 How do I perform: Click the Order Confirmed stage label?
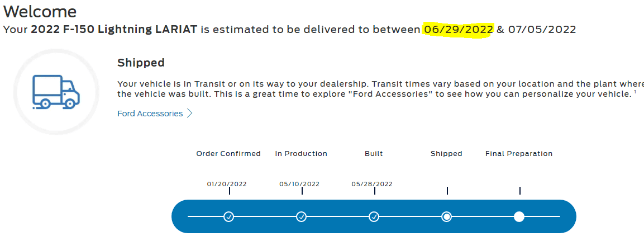(228, 154)
